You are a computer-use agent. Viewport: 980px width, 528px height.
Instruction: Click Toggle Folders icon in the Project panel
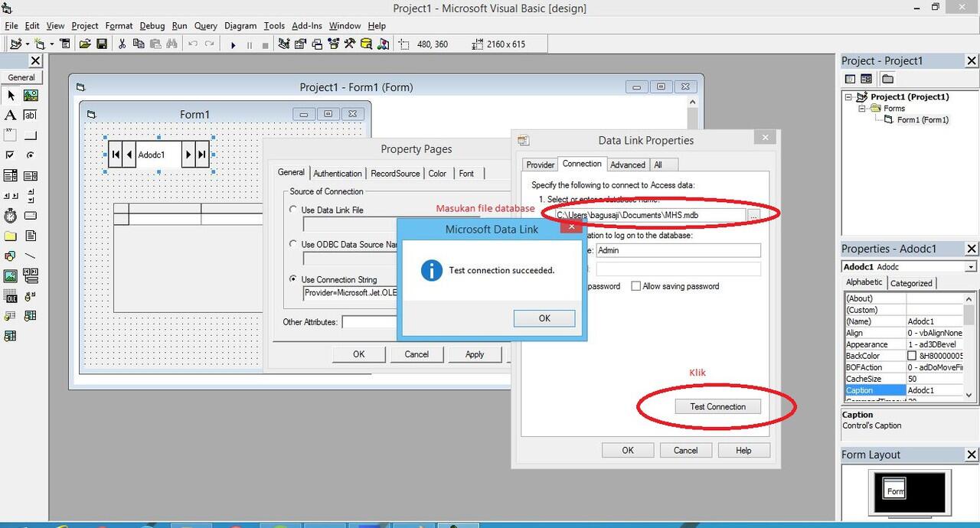[x=887, y=79]
